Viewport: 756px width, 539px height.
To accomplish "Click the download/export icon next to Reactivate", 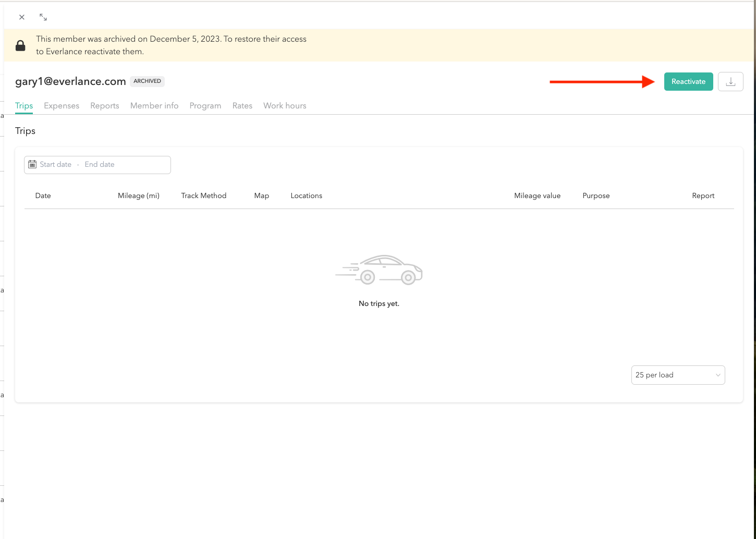I will click(x=730, y=81).
